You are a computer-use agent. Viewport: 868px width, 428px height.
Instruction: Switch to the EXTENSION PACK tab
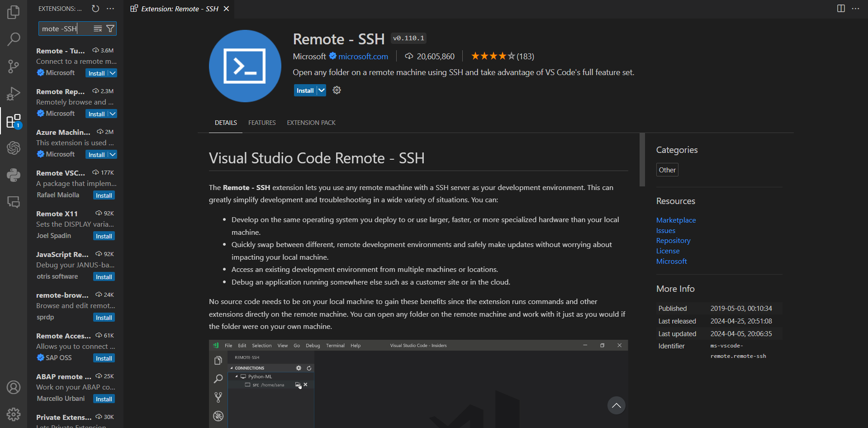tap(311, 123)
